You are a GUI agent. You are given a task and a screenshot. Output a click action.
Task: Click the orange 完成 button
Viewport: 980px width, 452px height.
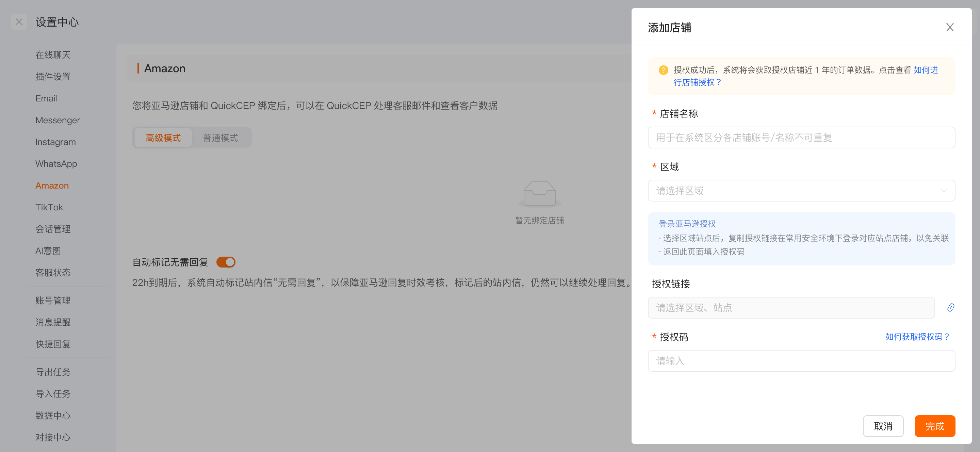pyautogui.click(x=935, y=426)
